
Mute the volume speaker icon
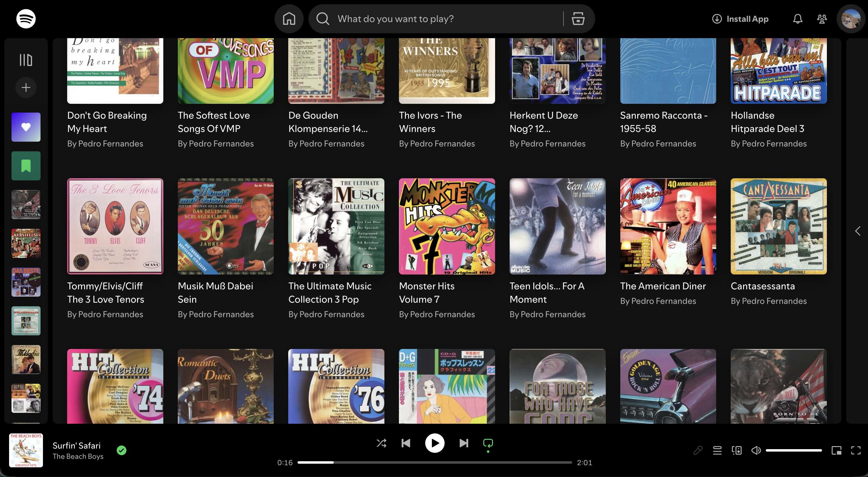point(756,450)
